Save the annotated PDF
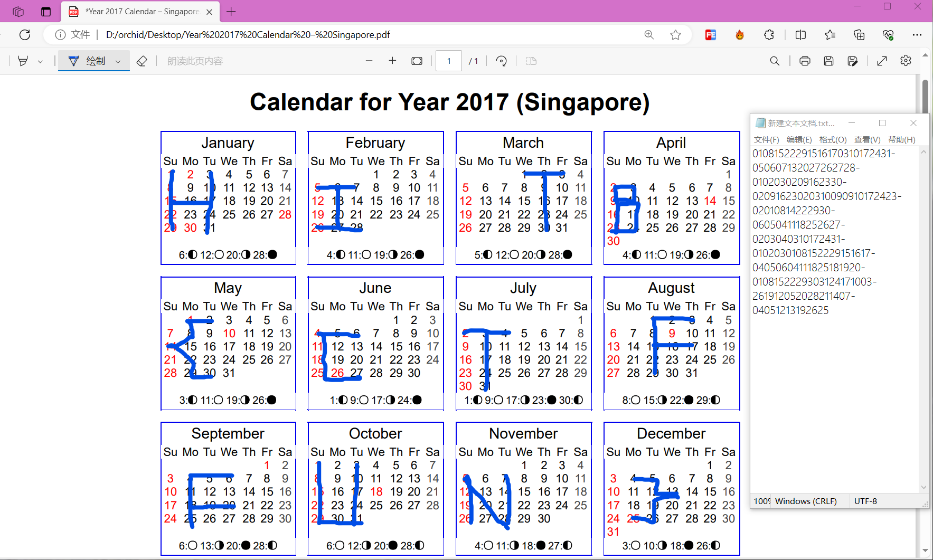This screenshot has width=933, height=560. coord(828,61)
